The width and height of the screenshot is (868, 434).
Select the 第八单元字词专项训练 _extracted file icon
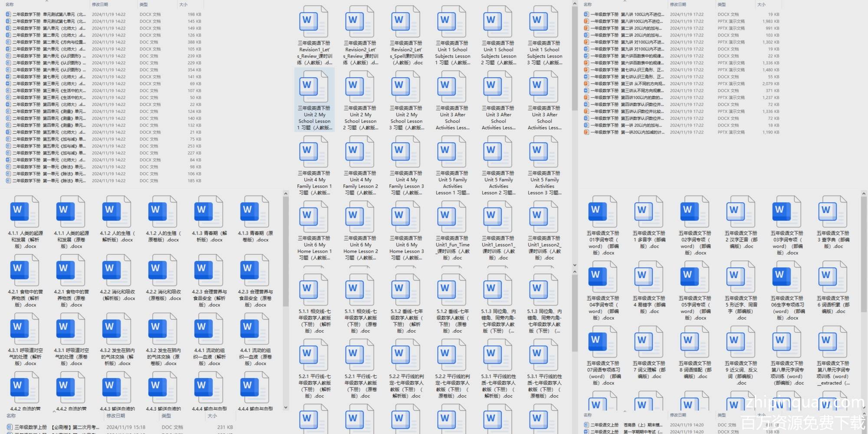832,342
